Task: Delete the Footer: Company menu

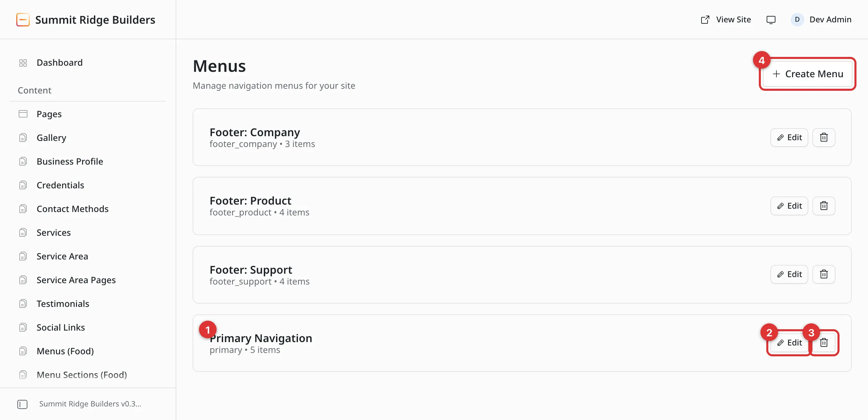Action: [824, 138]
